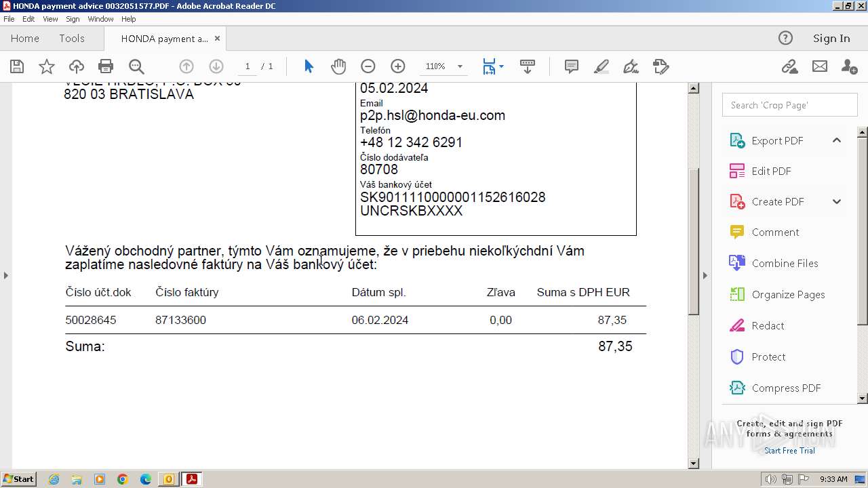The image size is (868, 488).
Task: Open File Explorer from the taskbar
Action: (x=77, y=479)
